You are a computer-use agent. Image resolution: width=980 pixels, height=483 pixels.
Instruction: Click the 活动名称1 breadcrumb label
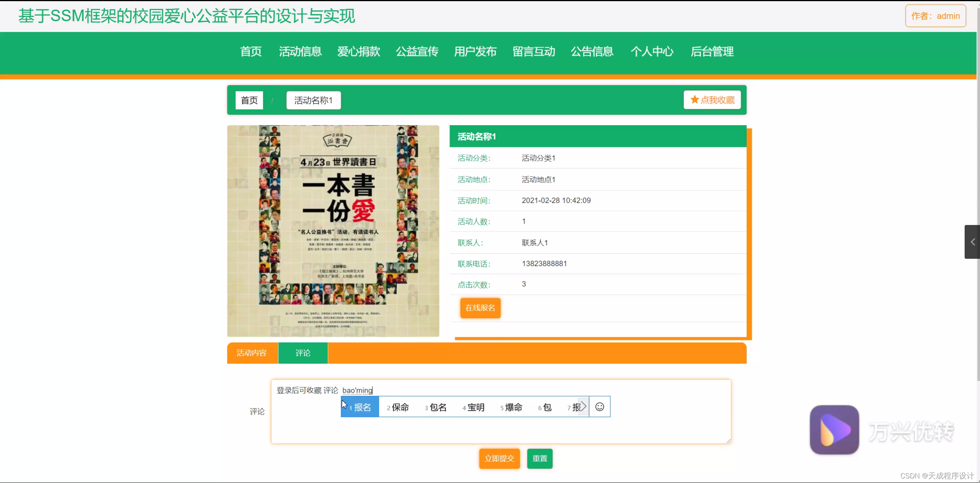pyautogui.click(x=313, y=100)
